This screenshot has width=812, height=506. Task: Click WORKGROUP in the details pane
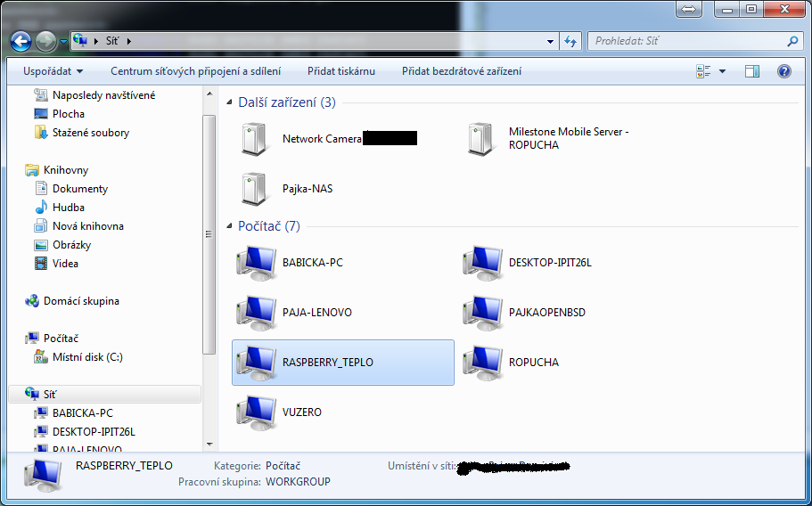click(x=298, y=482)
